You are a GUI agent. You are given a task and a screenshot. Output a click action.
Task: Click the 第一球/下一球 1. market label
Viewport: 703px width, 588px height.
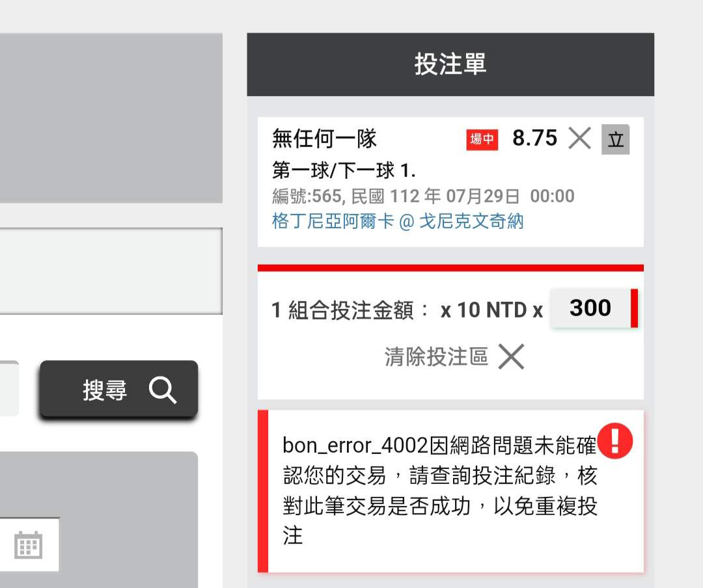[344, 171]
